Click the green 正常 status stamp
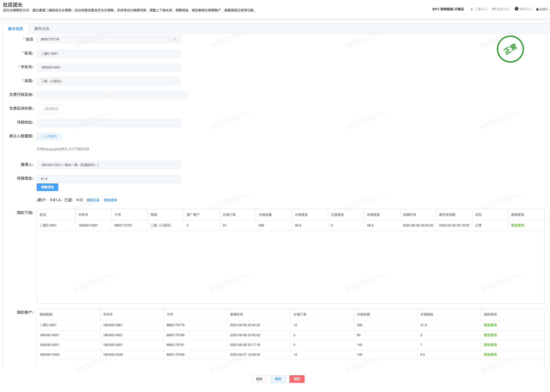The height and width of the screenshot is (392, 550). (510, 49)
